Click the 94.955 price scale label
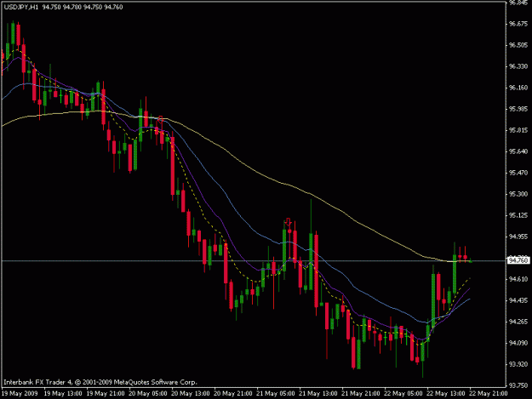This screenshot has height=399, width=532. [x=518, y=237]
